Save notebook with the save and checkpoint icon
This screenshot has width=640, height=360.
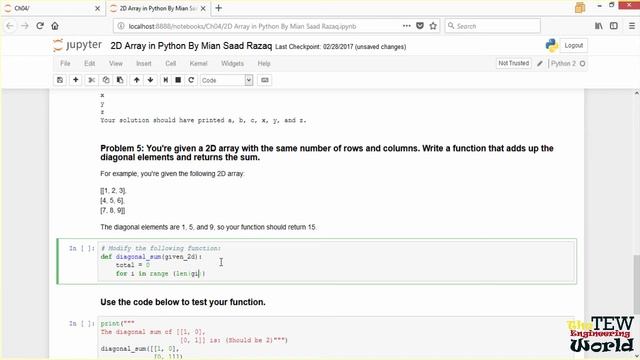point(60,80)
